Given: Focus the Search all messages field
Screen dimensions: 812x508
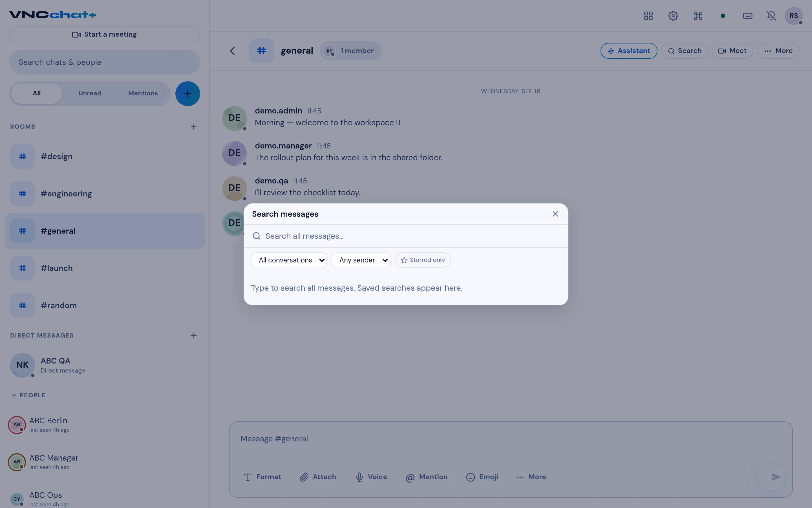Looking at the screenshot, I should (406, 236).
